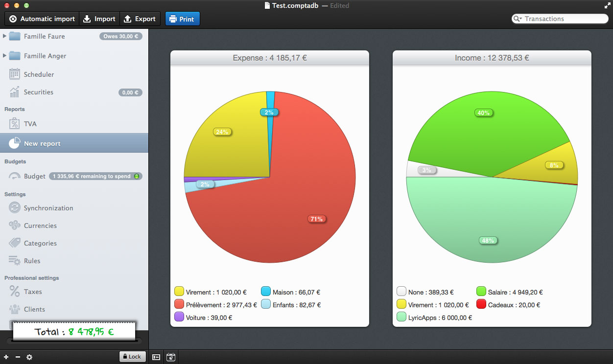613x364 pixels.
Task: Open the Synchronization settings
Action: click(48, 208)
